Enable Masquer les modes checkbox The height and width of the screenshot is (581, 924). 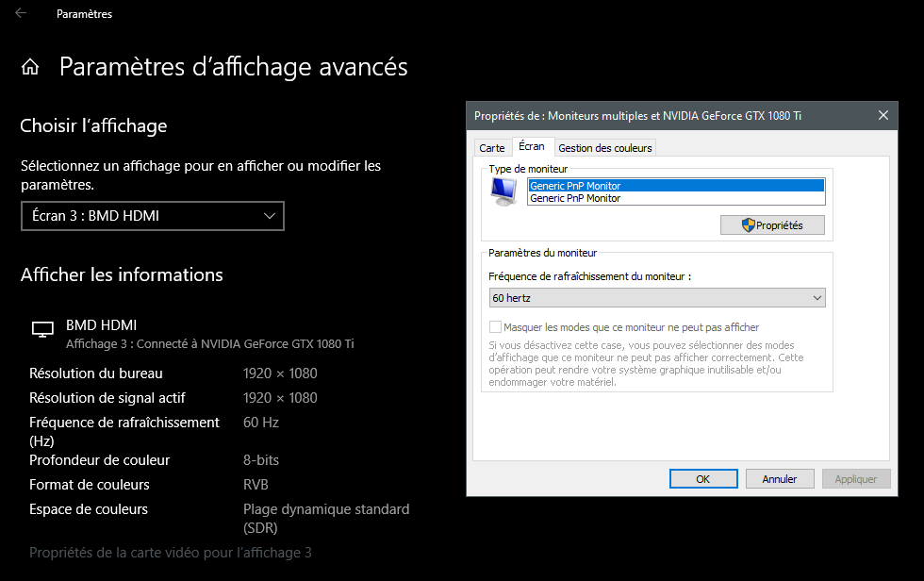pos(496,327)
